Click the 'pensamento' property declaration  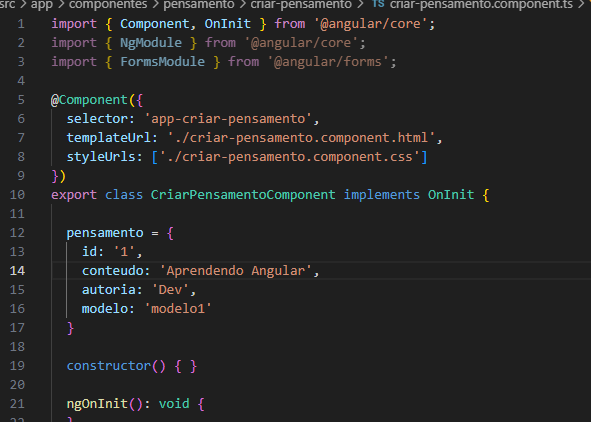(105, 233)
